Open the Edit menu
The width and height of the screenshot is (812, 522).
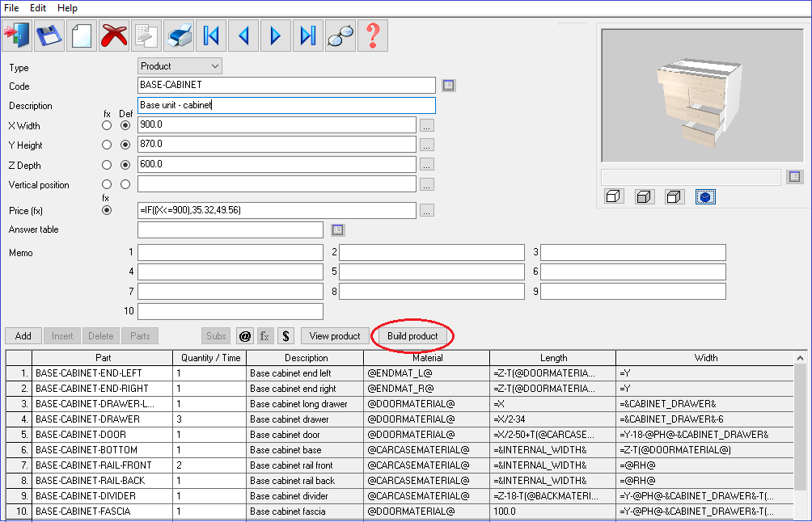38,8
